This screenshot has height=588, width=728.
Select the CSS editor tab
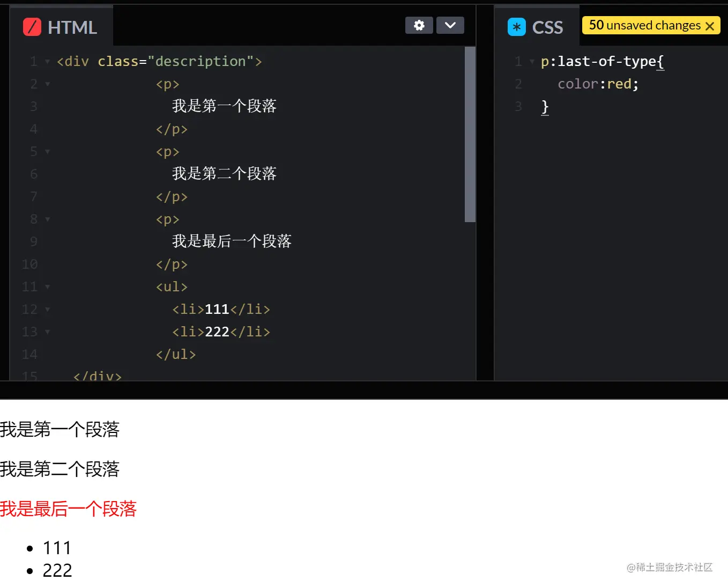pos(536,26)
